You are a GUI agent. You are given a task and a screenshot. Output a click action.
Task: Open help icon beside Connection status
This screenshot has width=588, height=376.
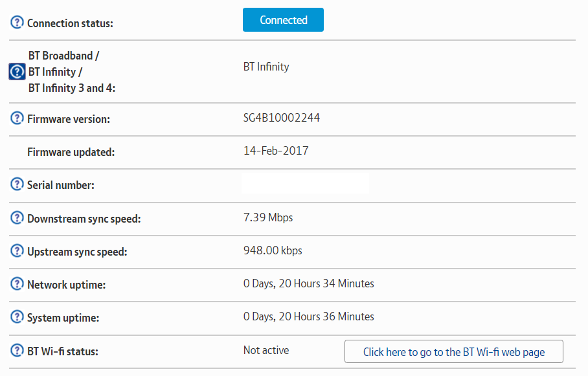(x=17, y=23)
